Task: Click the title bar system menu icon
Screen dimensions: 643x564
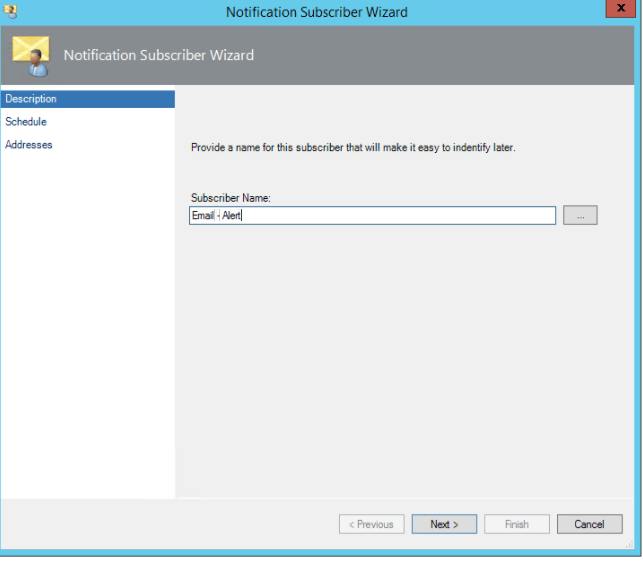Action: 11,11
